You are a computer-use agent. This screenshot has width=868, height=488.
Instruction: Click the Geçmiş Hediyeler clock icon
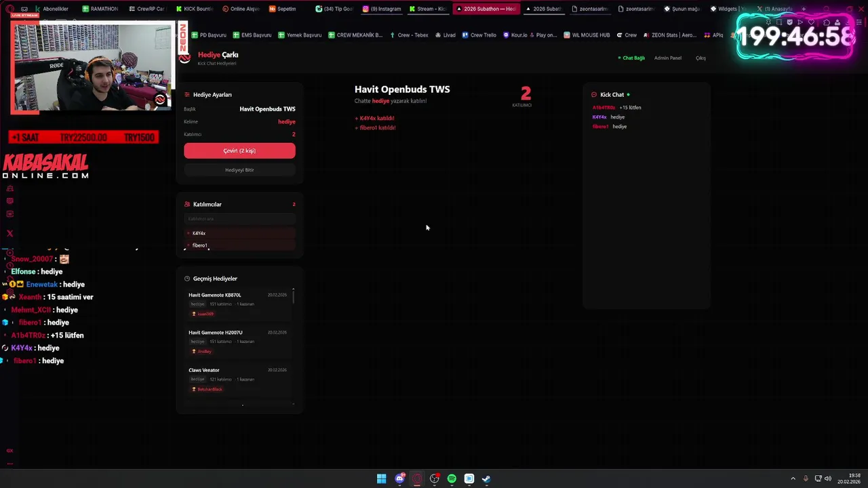[x=187, y=279]
